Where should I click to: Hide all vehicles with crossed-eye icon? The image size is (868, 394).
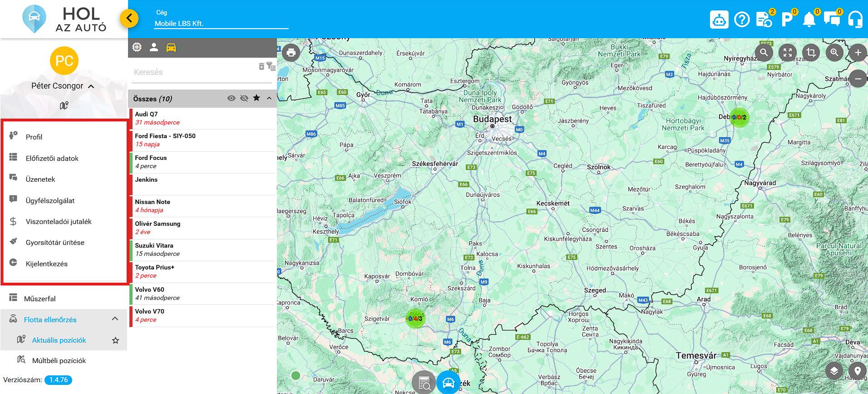pos(244,98)
